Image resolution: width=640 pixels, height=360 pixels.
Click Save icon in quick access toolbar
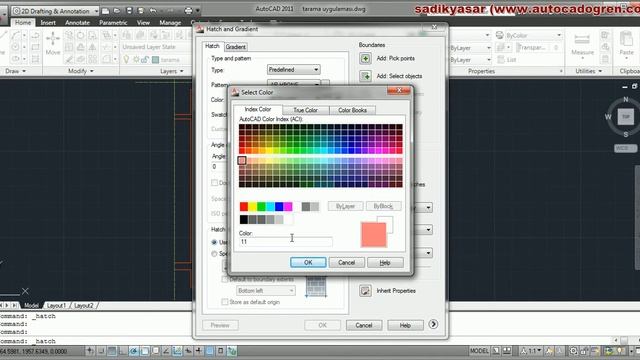(129, 11)
